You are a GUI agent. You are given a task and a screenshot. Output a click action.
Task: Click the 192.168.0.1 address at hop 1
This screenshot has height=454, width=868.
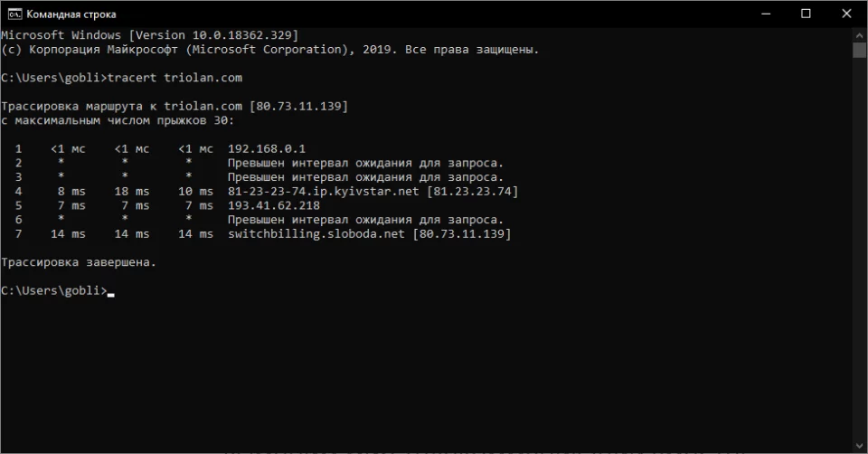[x=267, y=148]
